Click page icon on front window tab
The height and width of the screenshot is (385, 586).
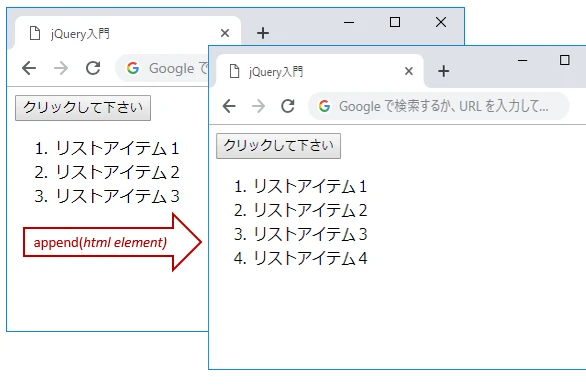234,71
